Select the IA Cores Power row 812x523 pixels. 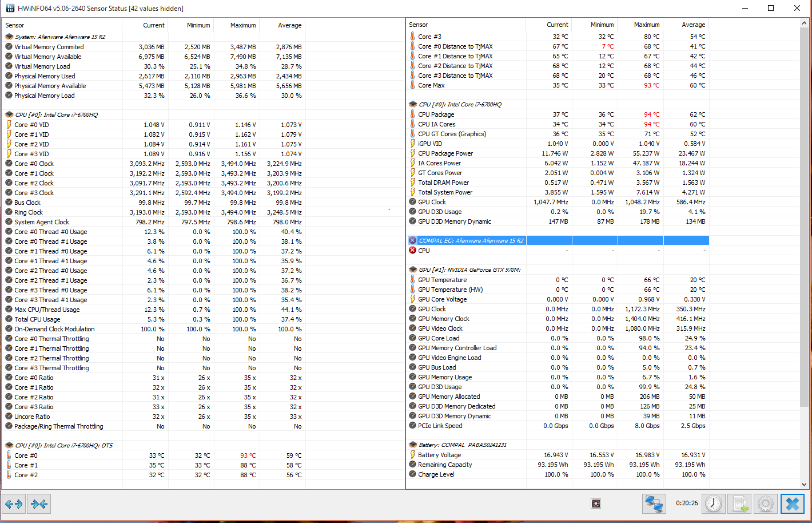tap(559, 163)
